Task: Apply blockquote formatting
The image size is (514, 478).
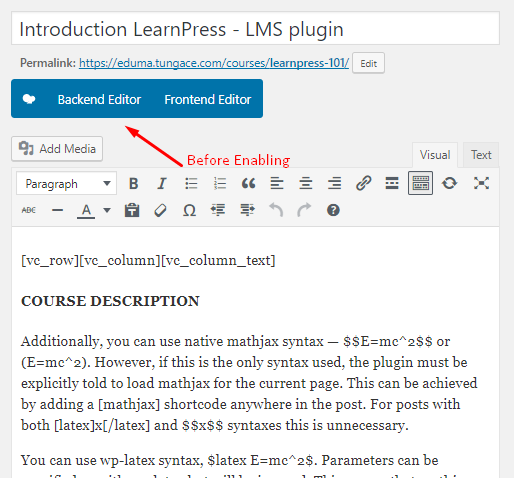Action: coord(248,183)
